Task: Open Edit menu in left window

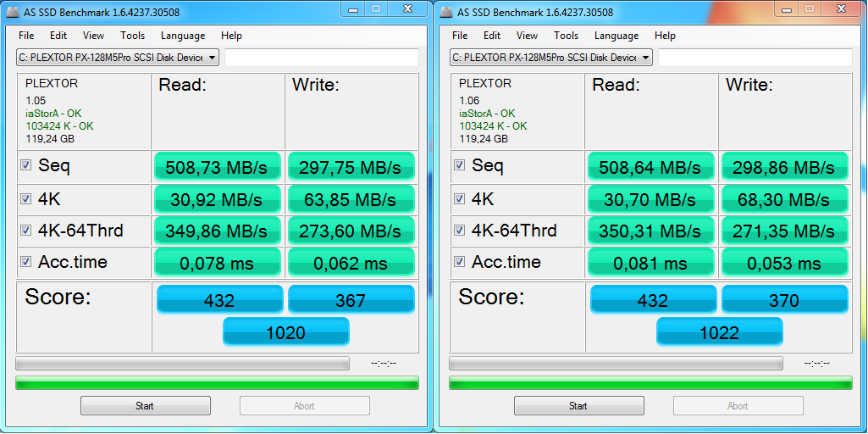Action: [x=58, y=36]
